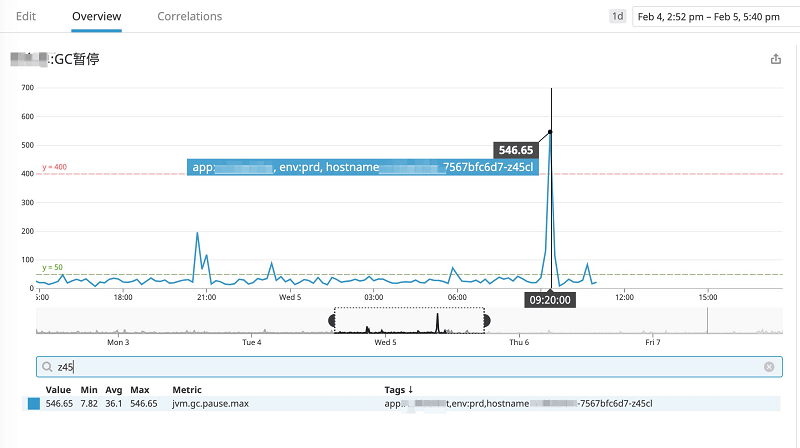Switch to the Edit tab
Image resolution: width=800 pixels, height=448 pixels.
coord(26,16)
